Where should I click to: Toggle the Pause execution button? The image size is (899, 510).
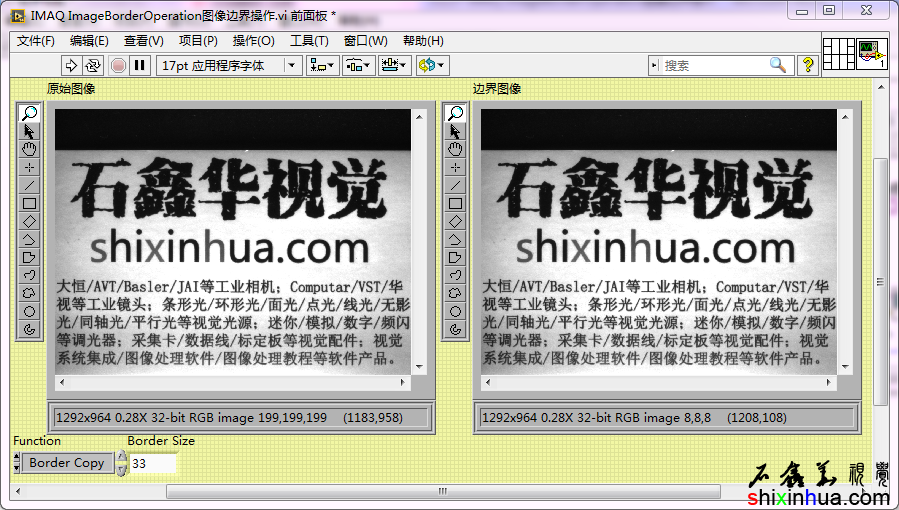[x=140, y=65]
